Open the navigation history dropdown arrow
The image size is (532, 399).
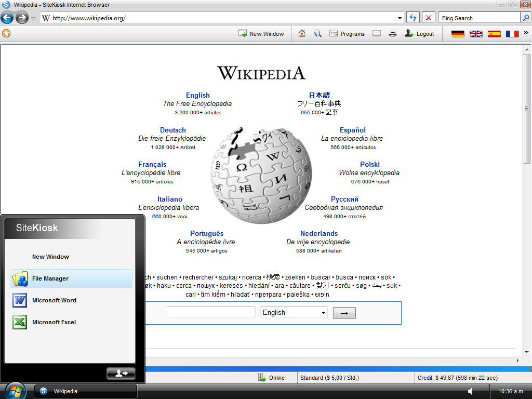(x=34, y=18)
